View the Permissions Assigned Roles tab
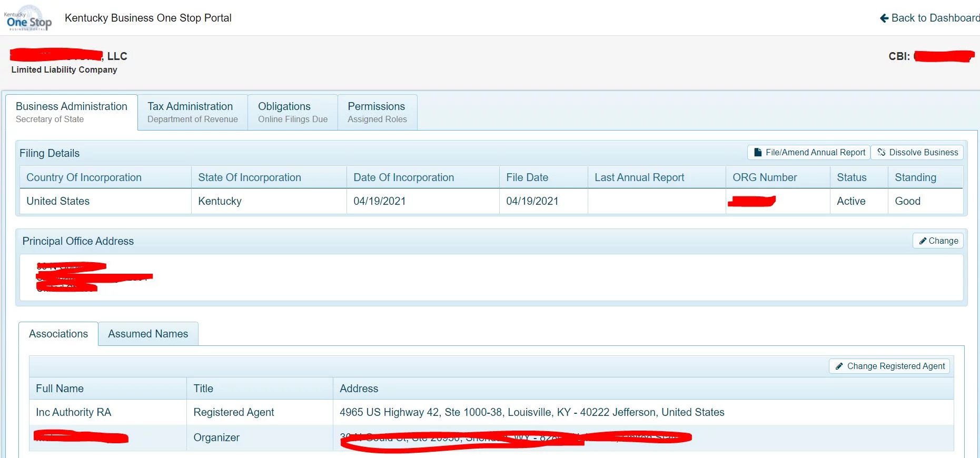The height and width of the screenshot is (458, 980). tap(377, 112)
